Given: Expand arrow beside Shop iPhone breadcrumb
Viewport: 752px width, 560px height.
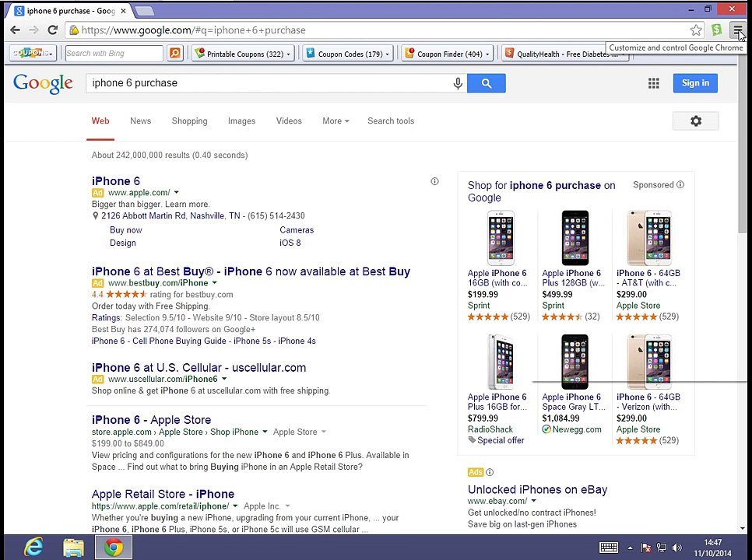Looking at the screenshot, I should pyautogui.click(x=265, y=432).
